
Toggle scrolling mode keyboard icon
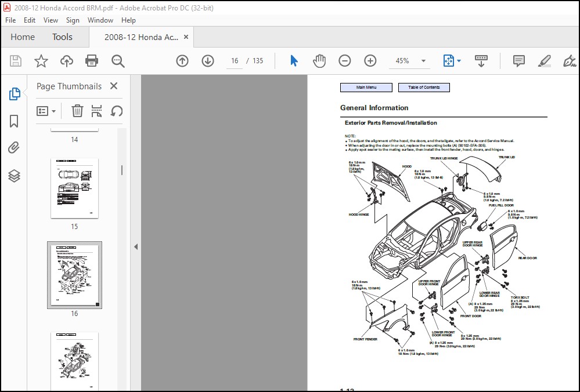tap(481, 60)
